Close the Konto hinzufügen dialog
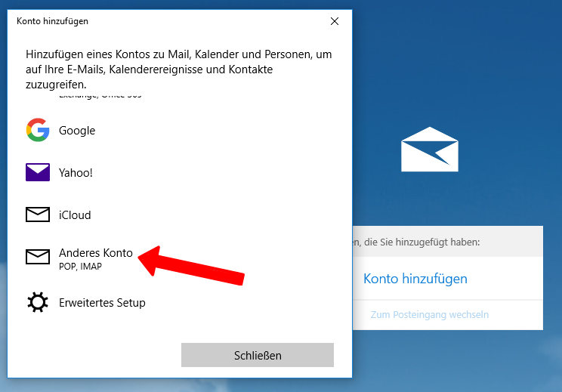 coord(335,21)
